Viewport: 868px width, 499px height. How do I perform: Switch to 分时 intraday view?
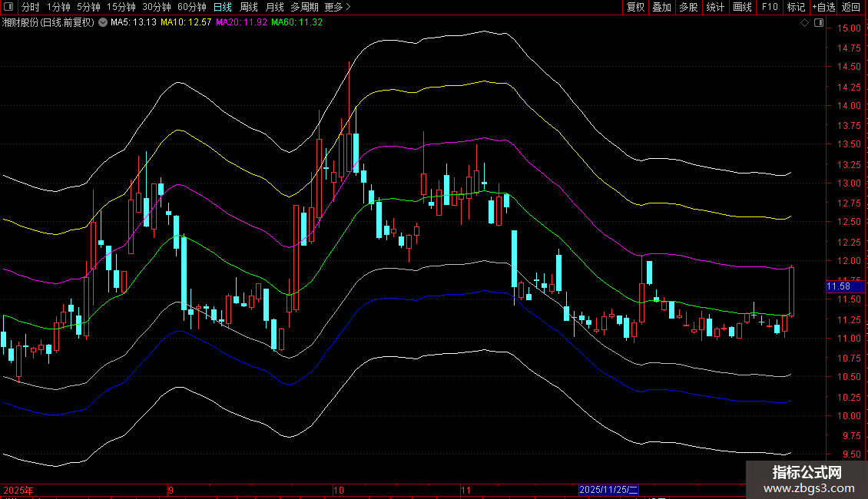tap(31, 7)
